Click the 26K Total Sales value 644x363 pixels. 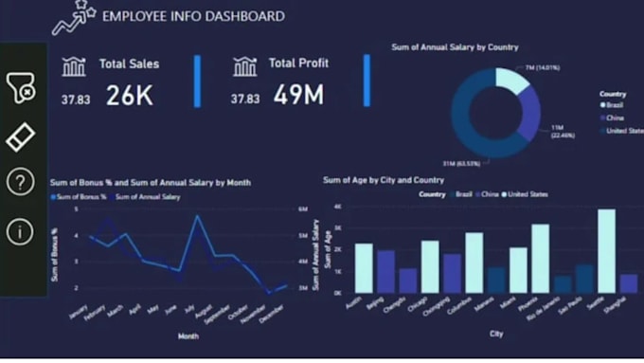[130, 96]
